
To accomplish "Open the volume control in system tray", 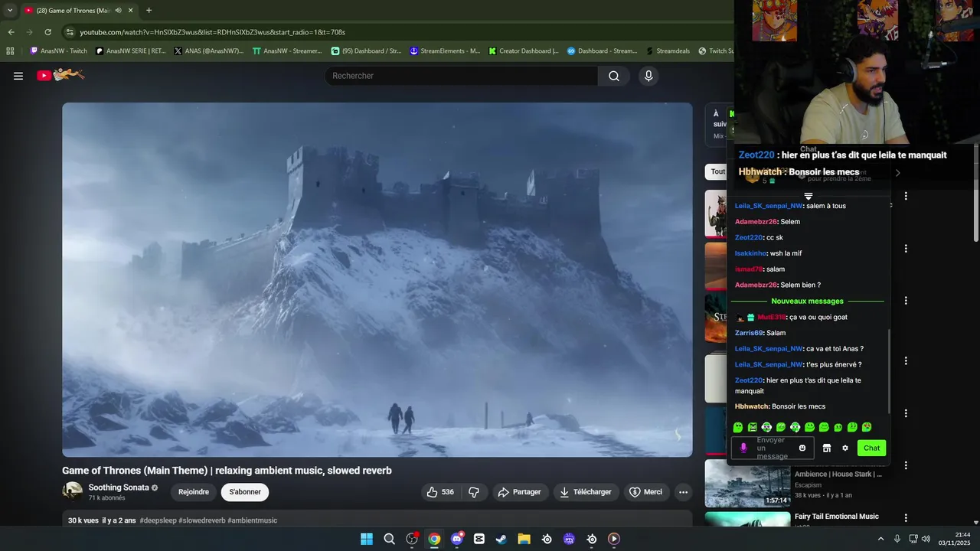I will point(926,539).
